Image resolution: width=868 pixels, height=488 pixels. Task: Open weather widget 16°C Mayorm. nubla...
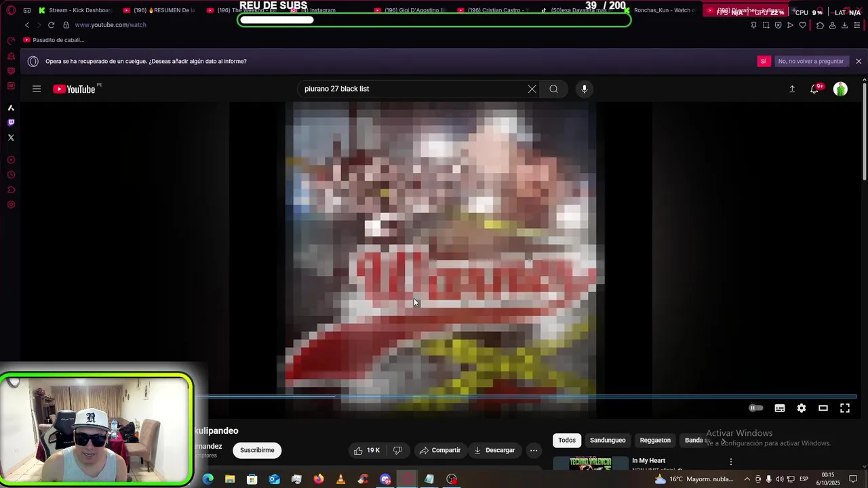(694, 479)
